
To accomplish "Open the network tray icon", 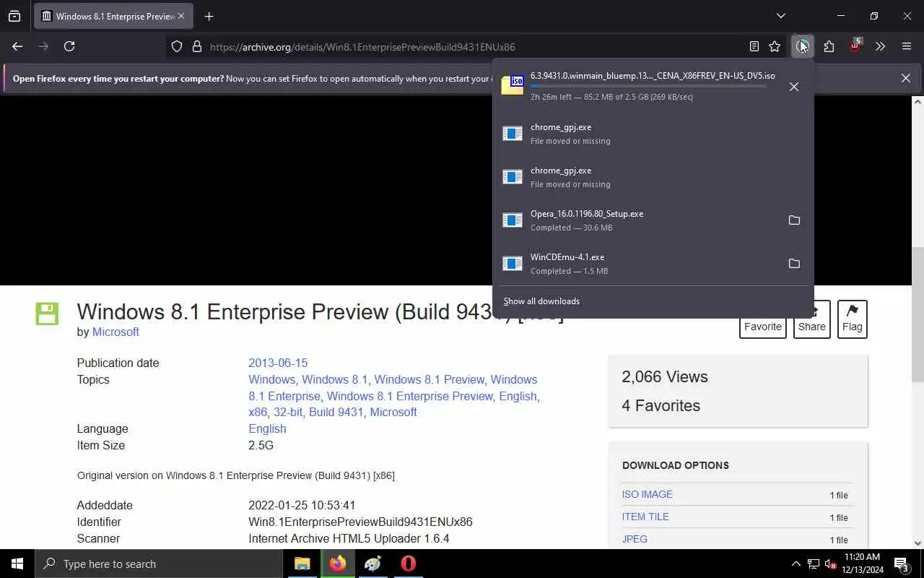I will click(813, 564).
